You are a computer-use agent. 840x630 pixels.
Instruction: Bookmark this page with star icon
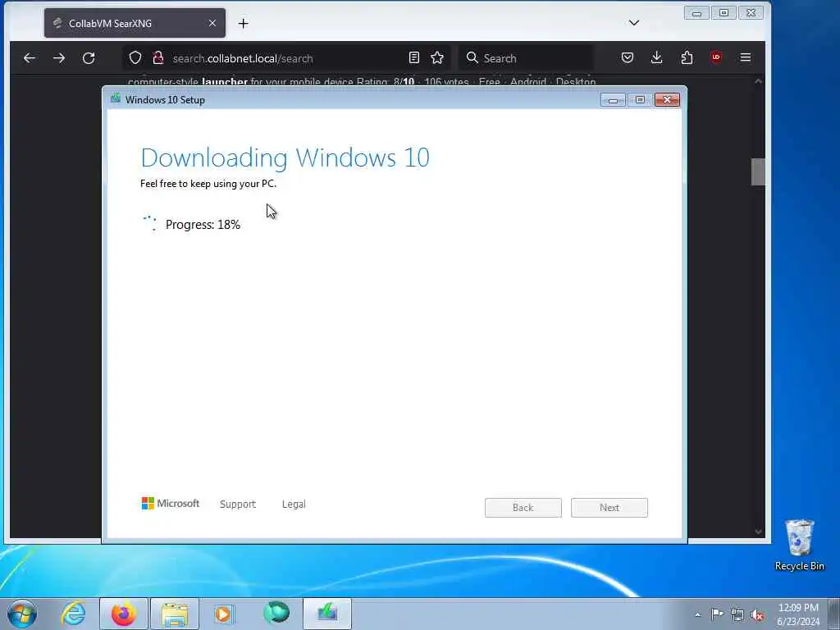(437, 58)
